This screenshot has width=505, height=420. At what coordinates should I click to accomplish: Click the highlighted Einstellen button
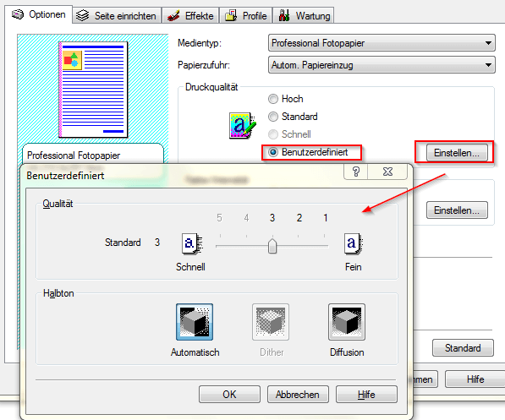pos(457,153)
